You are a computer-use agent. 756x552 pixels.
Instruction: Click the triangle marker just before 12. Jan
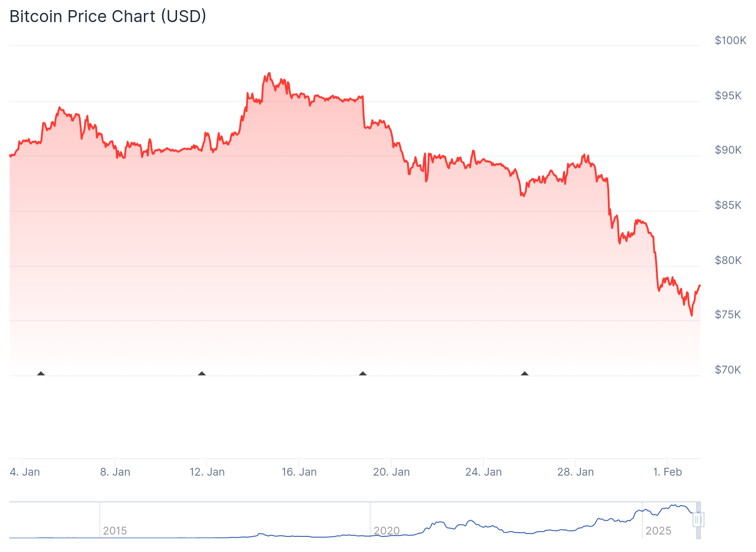(201, 374)
